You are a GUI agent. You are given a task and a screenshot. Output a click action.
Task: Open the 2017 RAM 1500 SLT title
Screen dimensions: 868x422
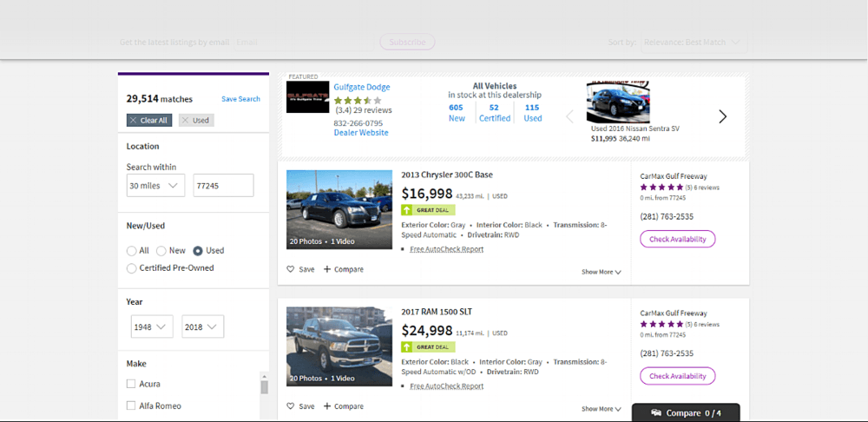[x=437, y=312]
